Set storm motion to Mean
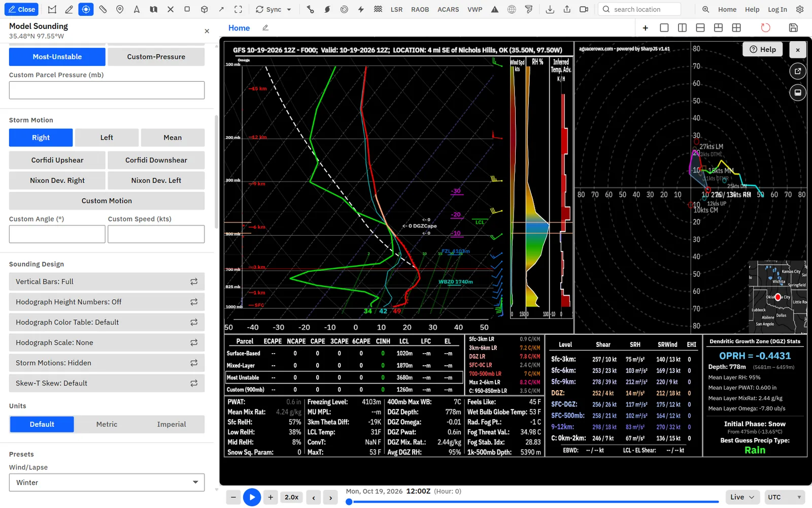812x508 pixels. click(173, 138)
